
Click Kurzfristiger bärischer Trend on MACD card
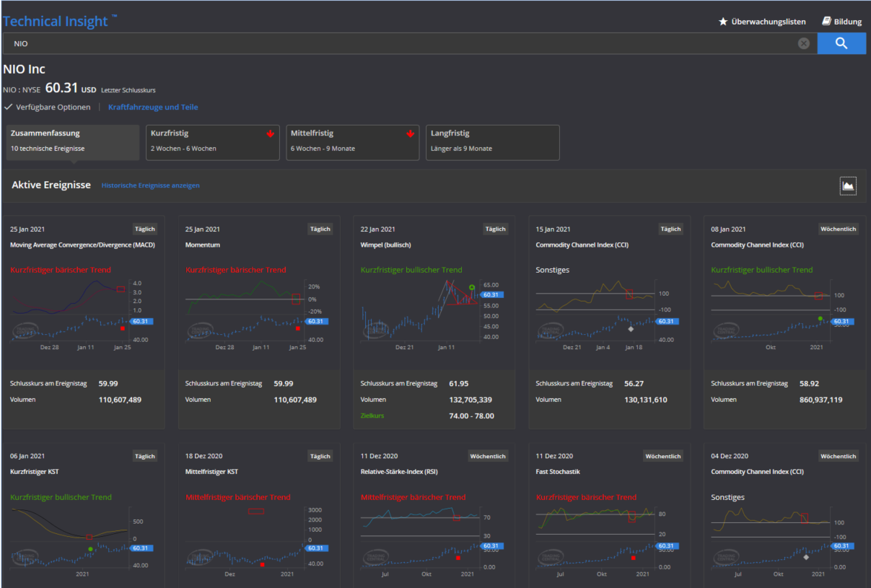tap(61, 270)
